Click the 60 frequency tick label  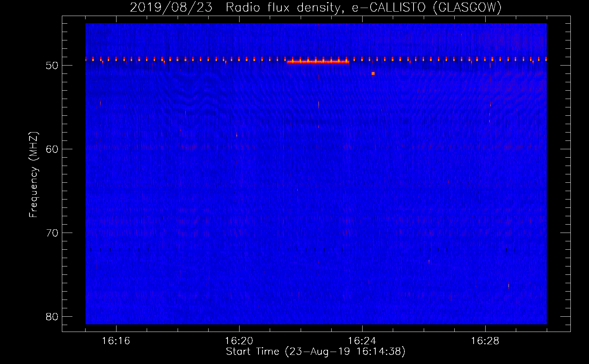[x=52, y=149]
